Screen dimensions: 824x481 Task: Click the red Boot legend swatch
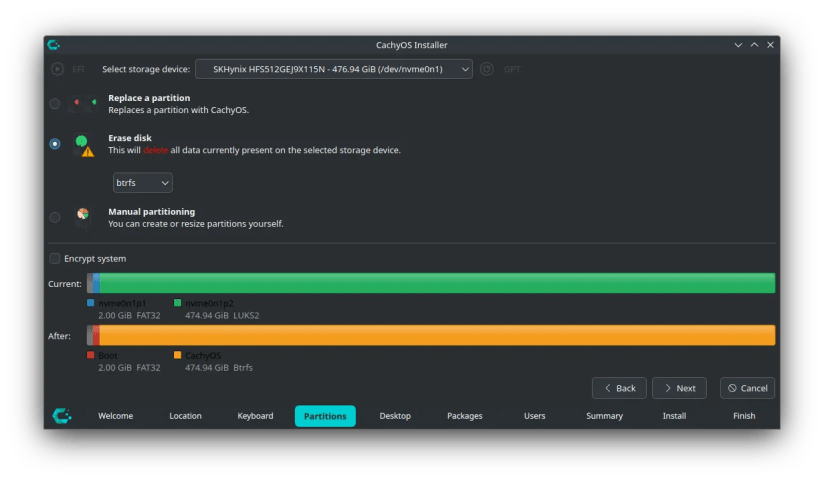90,355
